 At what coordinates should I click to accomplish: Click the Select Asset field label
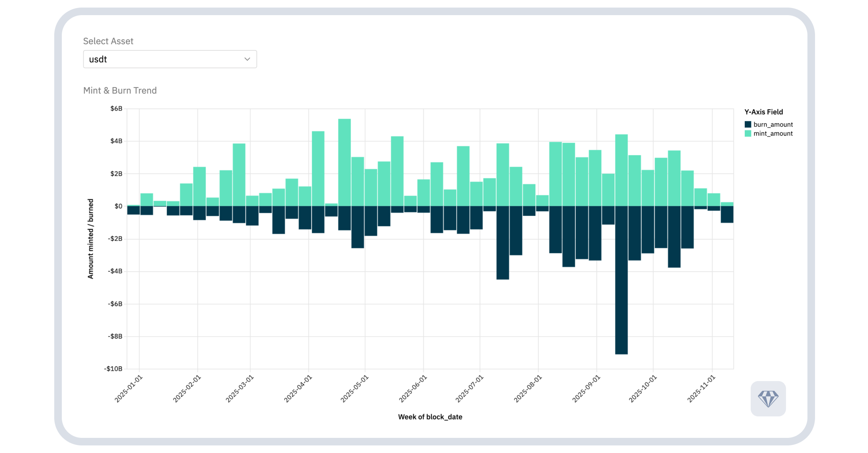108,41
